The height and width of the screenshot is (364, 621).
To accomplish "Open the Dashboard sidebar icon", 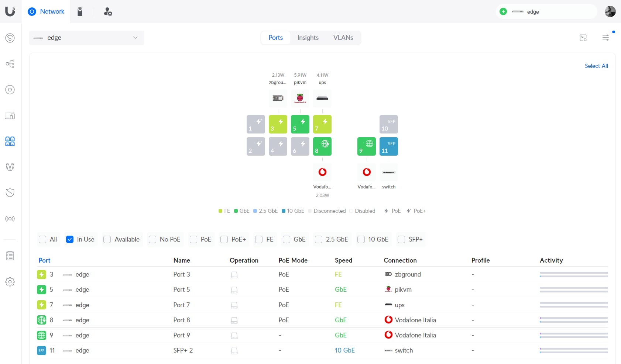I will coord(10,38).
